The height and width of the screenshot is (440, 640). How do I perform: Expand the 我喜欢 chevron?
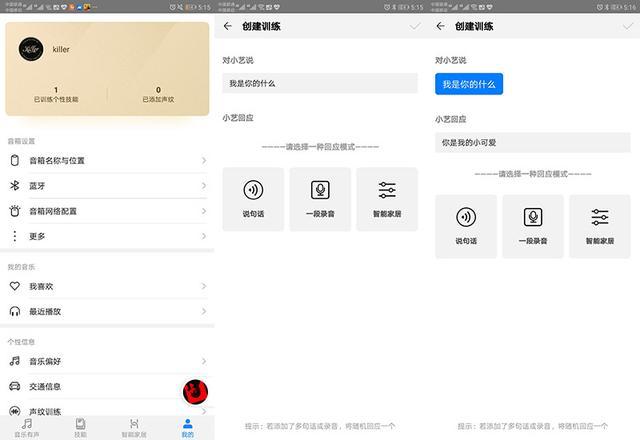coord(204,286)
